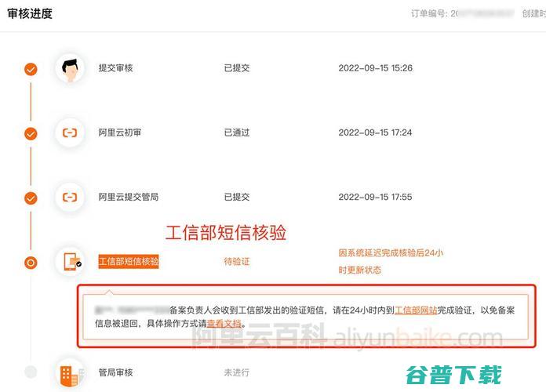Click the grey pending marker for 管局审核
Image resolution: width=546 pixels, height=392 pixels.
(x=31, y=372)
